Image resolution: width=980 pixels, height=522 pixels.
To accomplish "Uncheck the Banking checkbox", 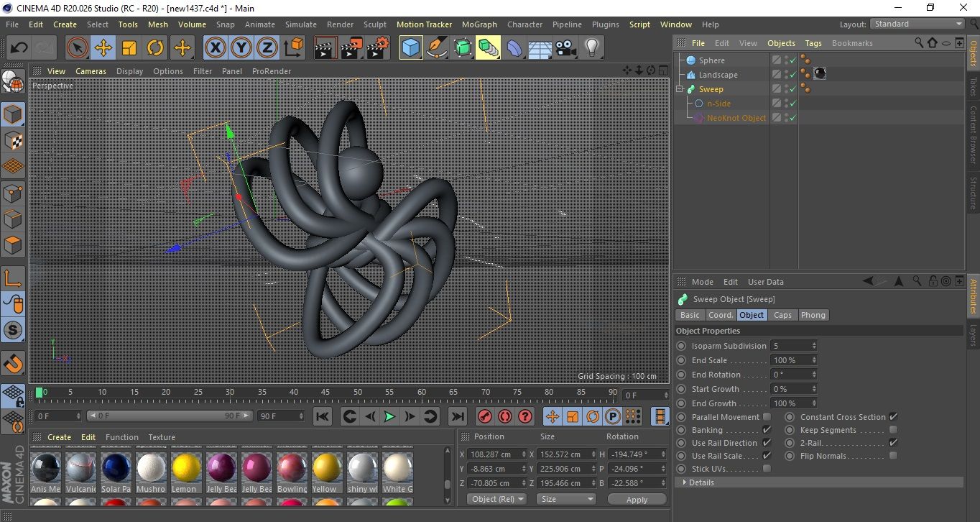I will (767, 430).
